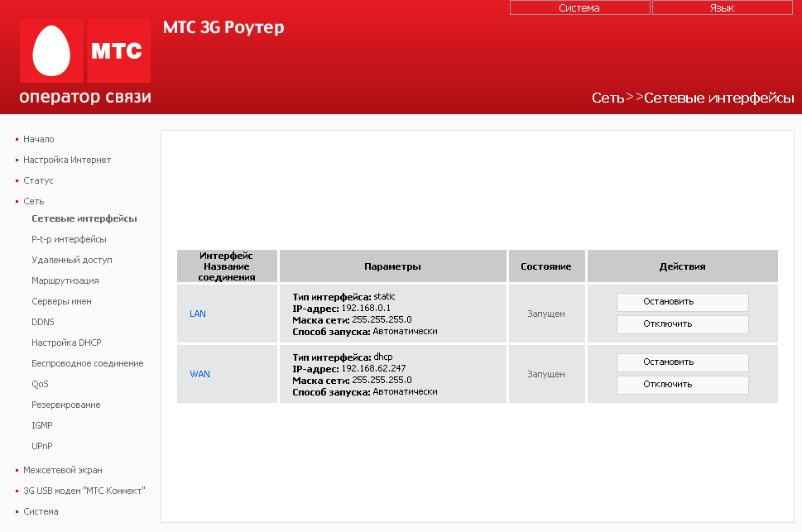Open Настройка Интернет section
Screen dimensions: 802x532
click(67, 160)
